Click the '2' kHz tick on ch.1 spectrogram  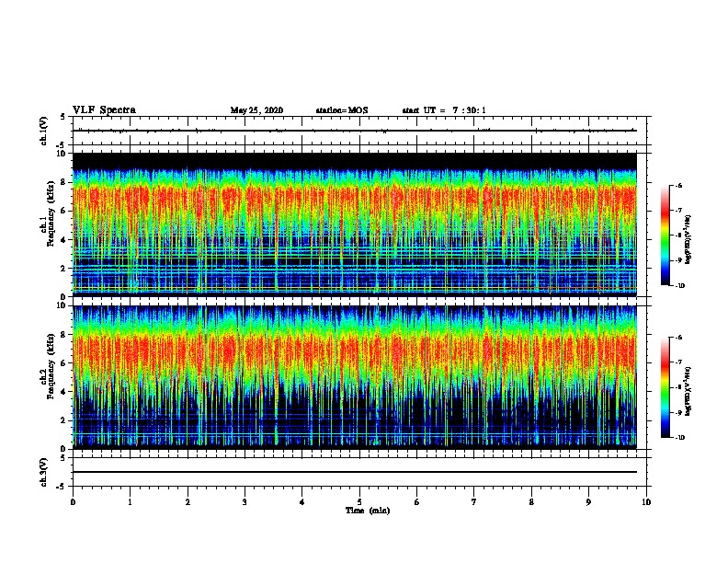tap(63, 269)
